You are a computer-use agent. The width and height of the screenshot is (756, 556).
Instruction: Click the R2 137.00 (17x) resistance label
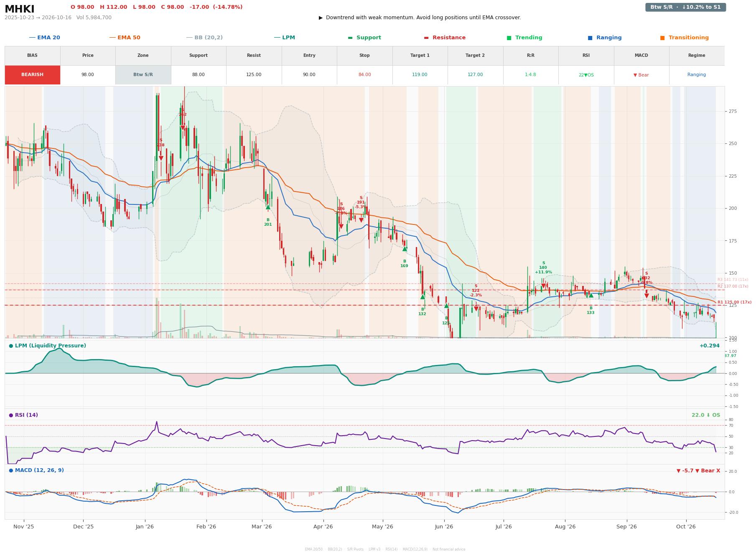733,286
